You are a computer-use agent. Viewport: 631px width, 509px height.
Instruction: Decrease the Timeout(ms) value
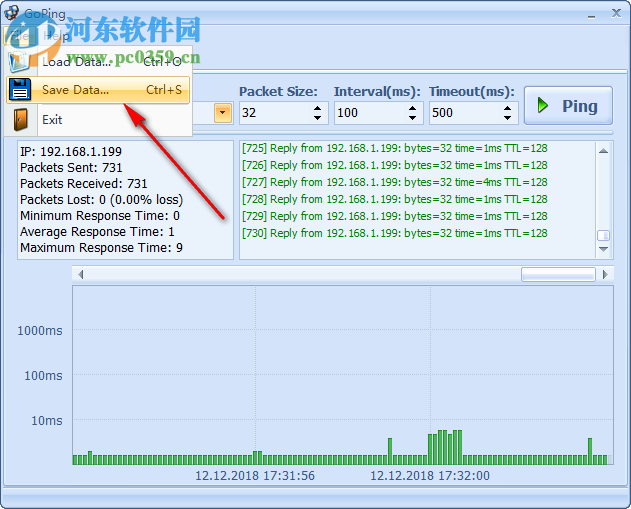[507, 117]
